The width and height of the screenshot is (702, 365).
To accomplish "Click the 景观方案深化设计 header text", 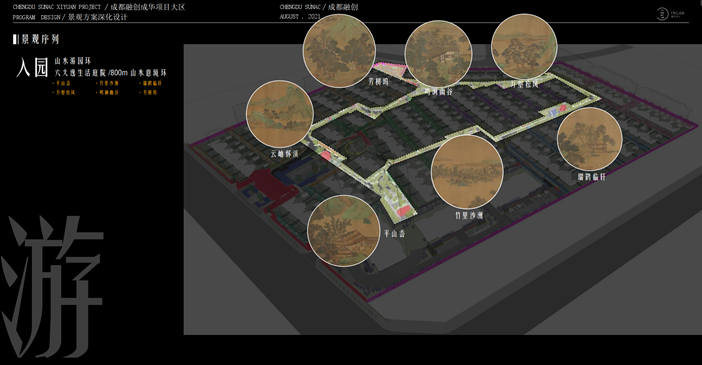I will pos(98,17).
